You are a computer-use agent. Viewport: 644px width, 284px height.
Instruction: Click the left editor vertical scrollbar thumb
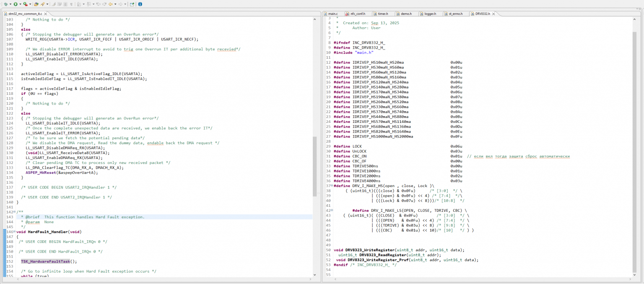(x=315, y=166)
